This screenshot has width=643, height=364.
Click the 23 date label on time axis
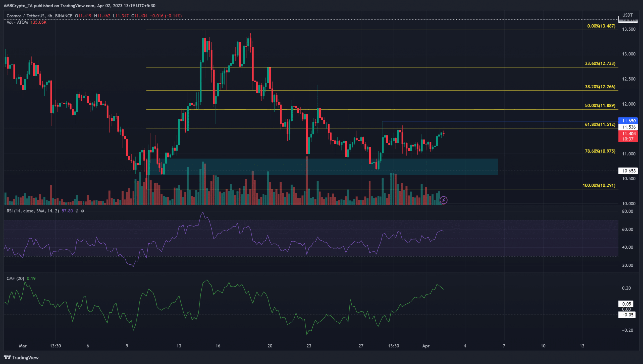point(309,346)
